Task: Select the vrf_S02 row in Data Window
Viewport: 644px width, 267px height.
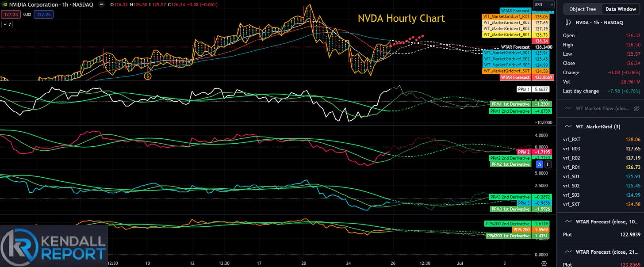Action: click(602, 186)
